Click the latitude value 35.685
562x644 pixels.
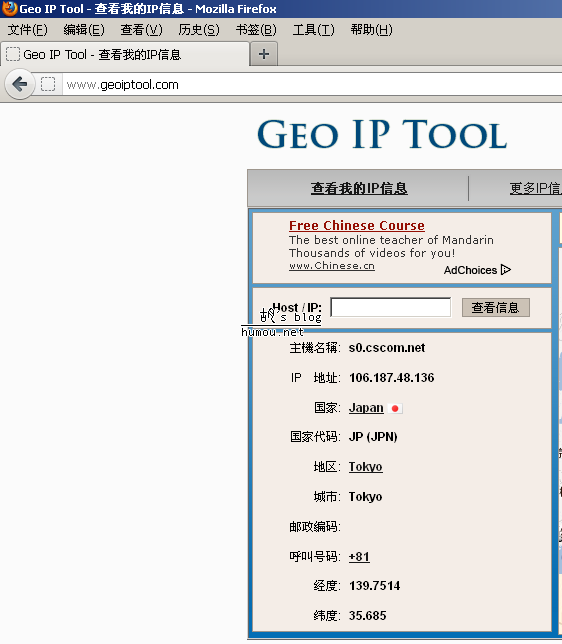click(367, 616)
